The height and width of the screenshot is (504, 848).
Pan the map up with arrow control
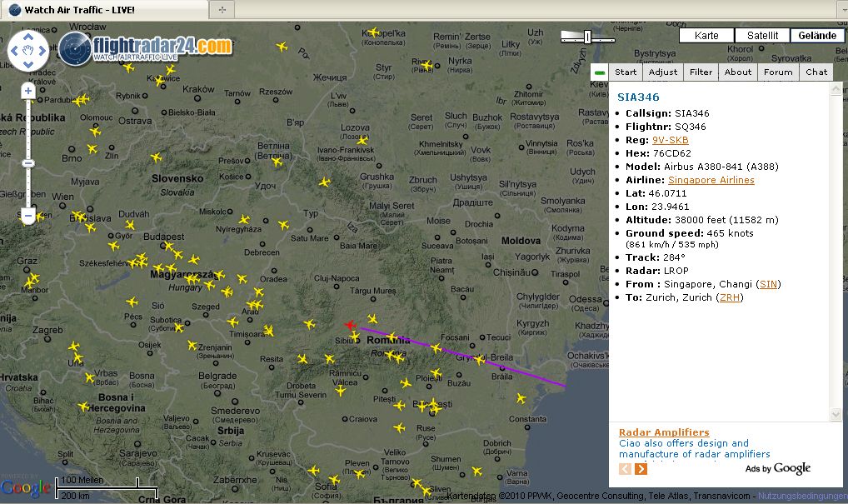(28, 37)
